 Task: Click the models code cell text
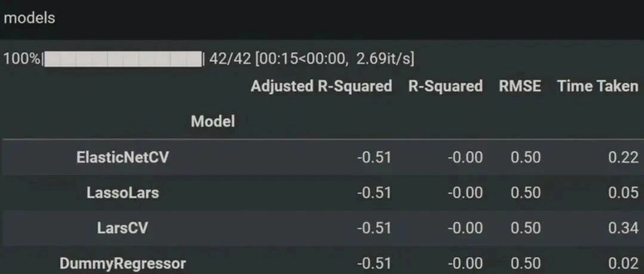tap(29, 18)
